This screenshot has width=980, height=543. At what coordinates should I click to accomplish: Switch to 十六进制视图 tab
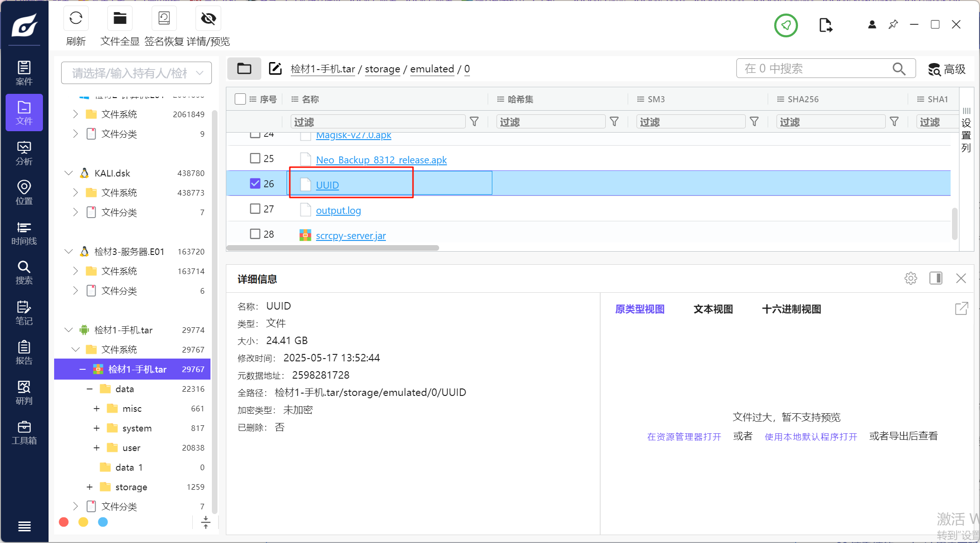(791, 309)
